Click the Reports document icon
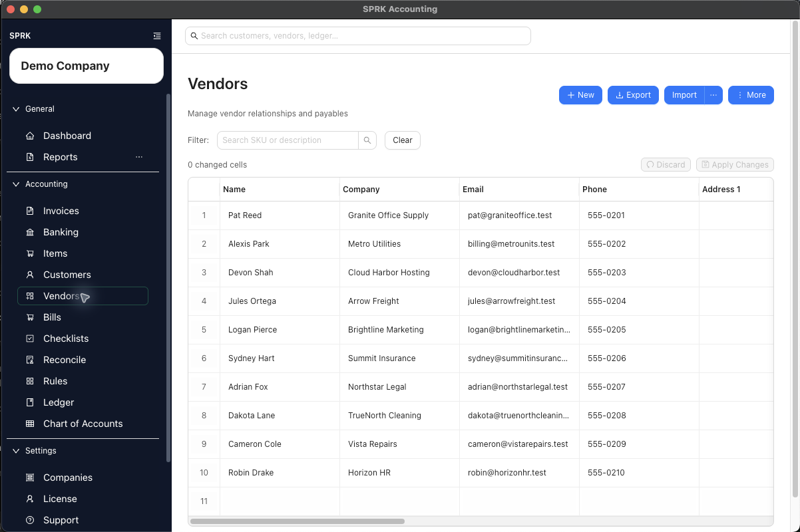 point(29,157)
